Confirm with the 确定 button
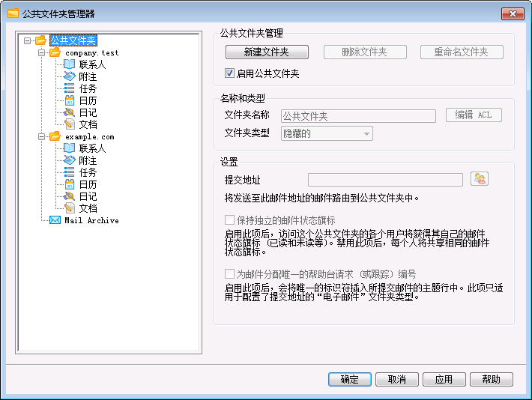The height and width of the screenshot is (400, 532). (350, 379)
